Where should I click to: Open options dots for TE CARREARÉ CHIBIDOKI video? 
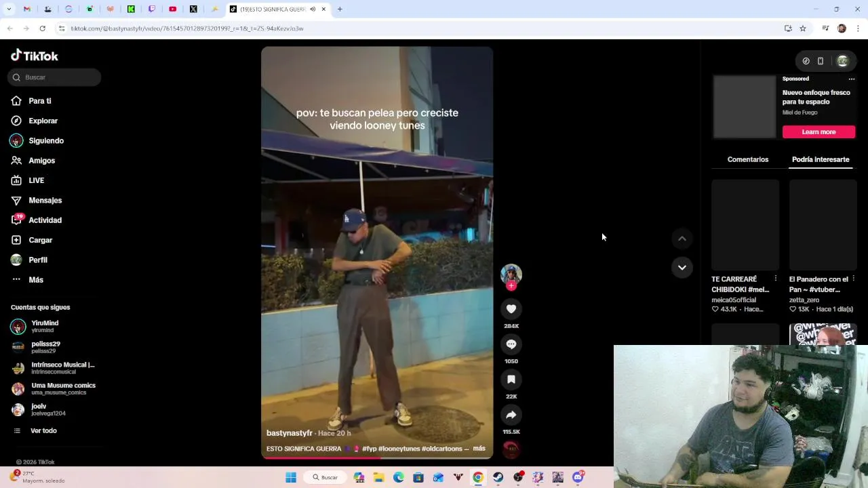[776, 279]
